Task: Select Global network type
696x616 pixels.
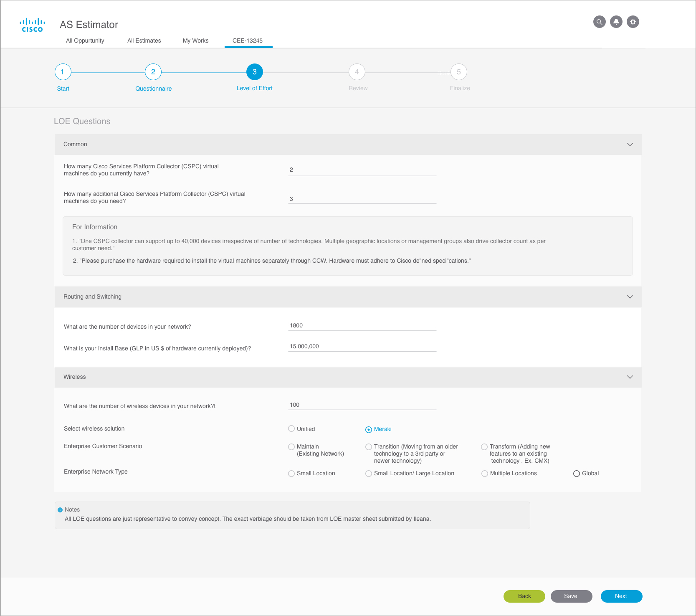Action: [x=577, y=474]
